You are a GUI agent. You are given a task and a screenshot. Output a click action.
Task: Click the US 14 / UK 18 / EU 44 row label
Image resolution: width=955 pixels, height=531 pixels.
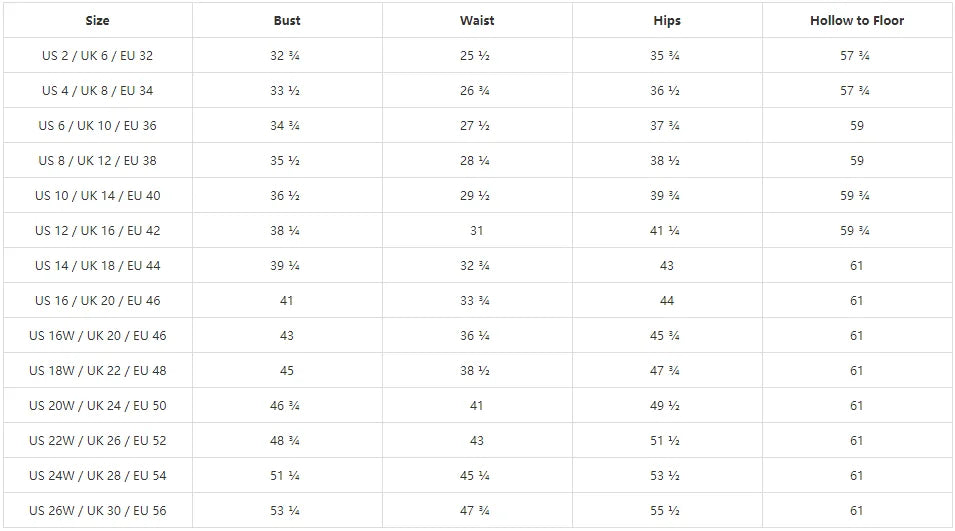(98, 266)
